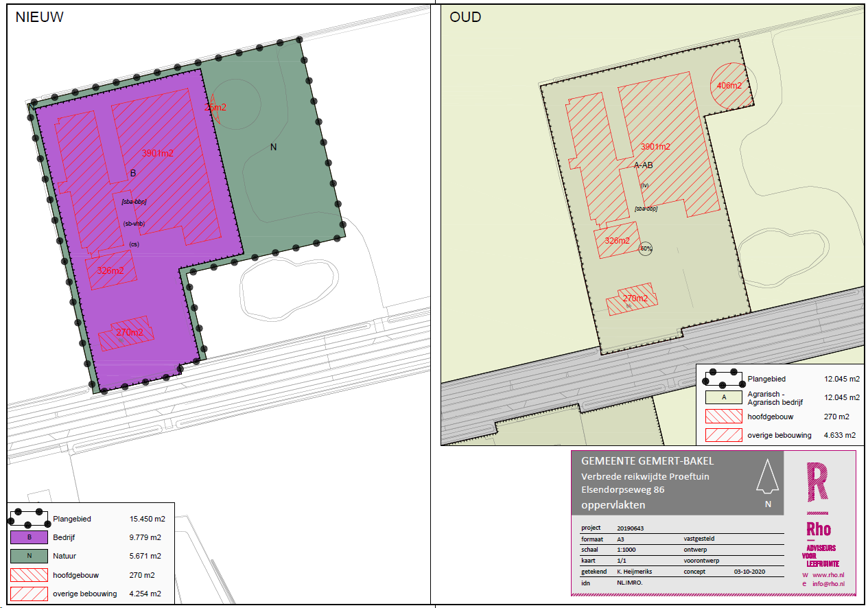Screen dimensions: 868x608
Task: Click the hatched 406m2 circle on the OUD map
Action: [728, 86]
